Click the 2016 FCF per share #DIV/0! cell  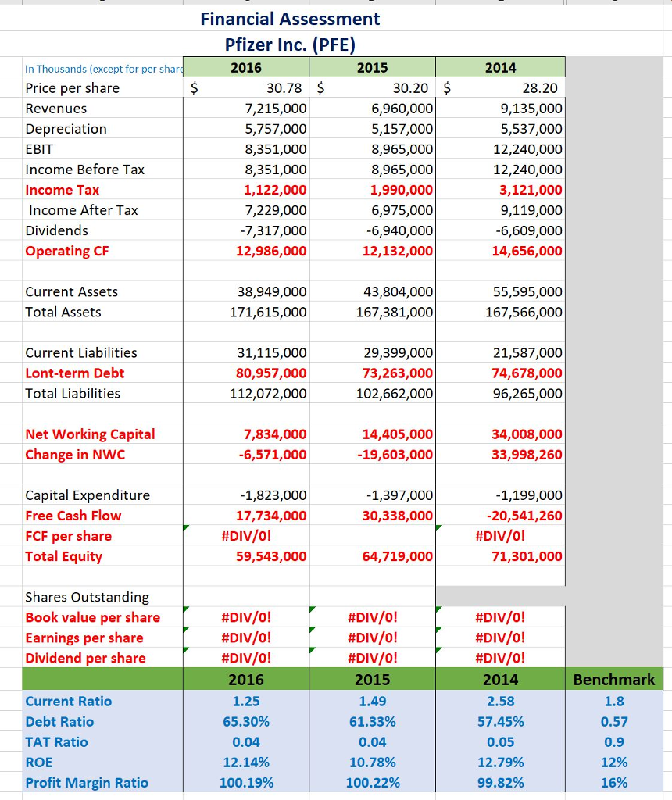246,536
